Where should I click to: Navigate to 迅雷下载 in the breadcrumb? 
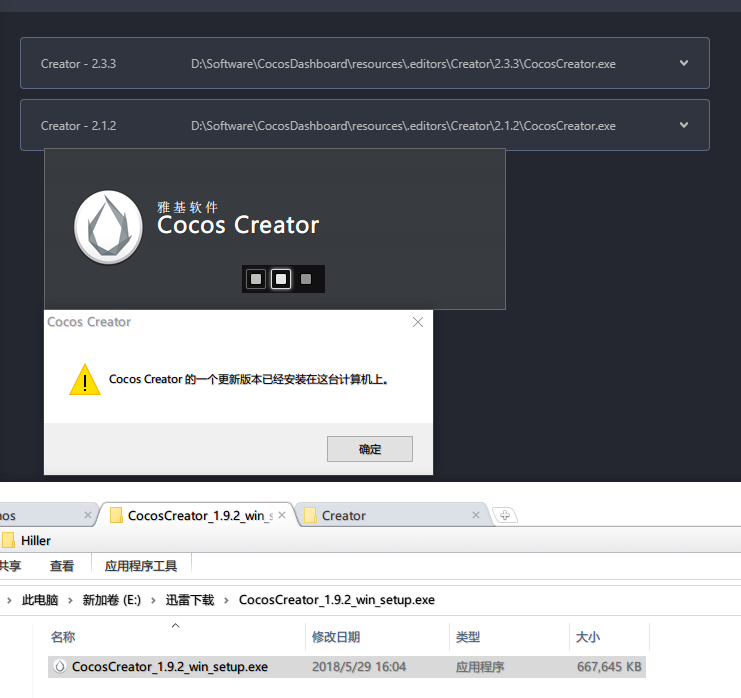[190, 600]
